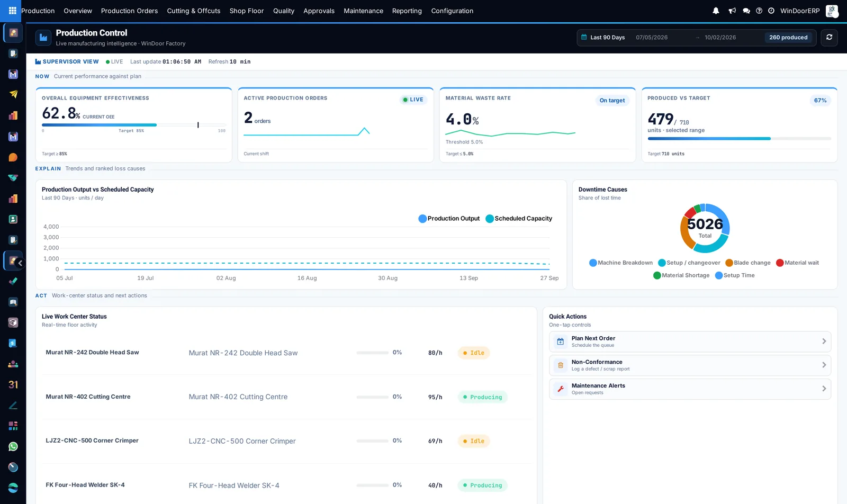This screenshot has height=504, width=847.
Task: Click the OEE progress bar
Action: (x=133, y=125)
